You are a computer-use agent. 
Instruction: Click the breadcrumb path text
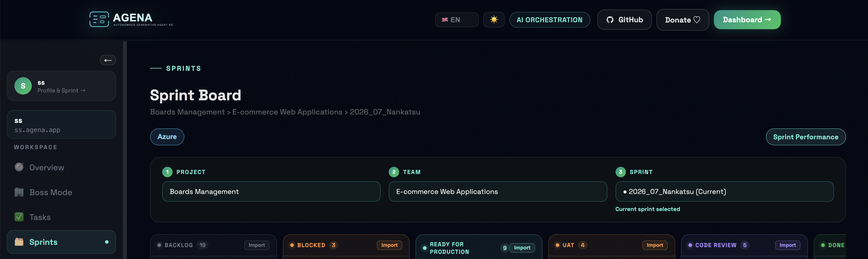point(285,112)
